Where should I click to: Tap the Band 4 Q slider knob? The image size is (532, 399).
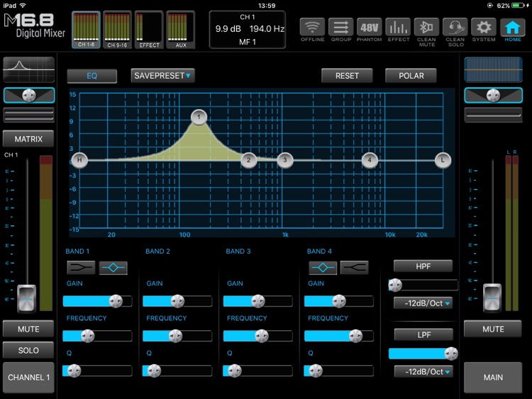pyautogui.click(x=316, y=371)
